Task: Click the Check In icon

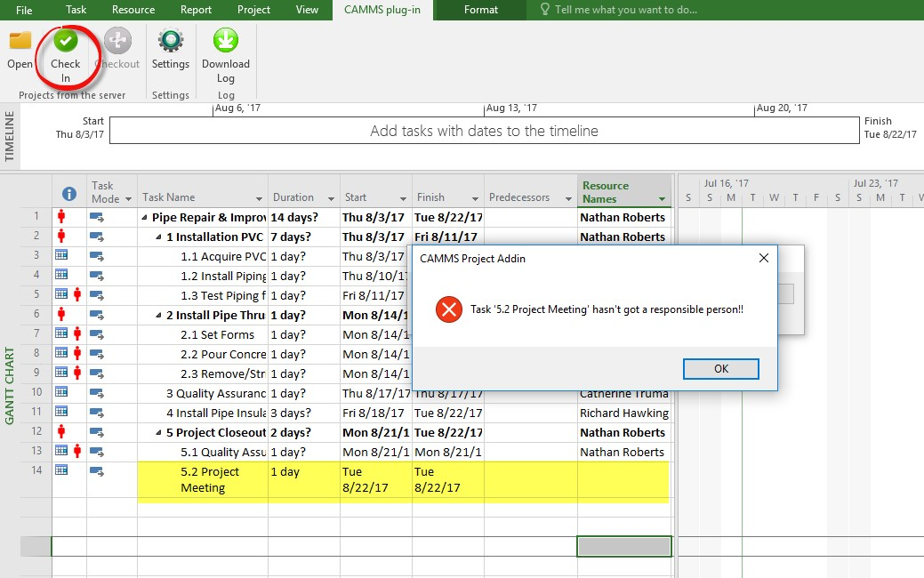Action: coord(66,41)
